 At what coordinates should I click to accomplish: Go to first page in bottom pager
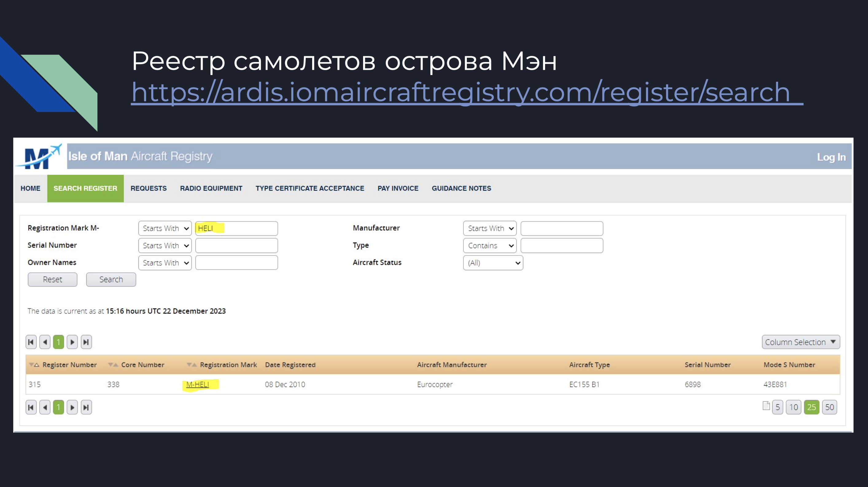[31, 407]
